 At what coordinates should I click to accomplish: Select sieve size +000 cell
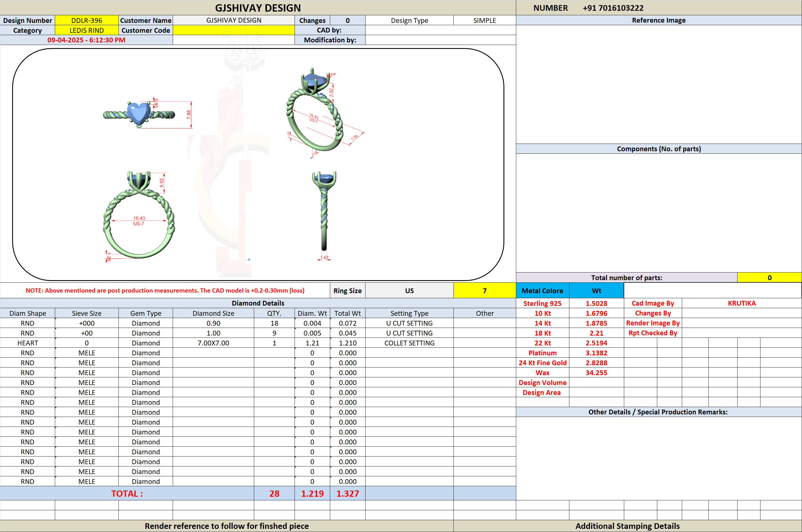coord(87,323)
